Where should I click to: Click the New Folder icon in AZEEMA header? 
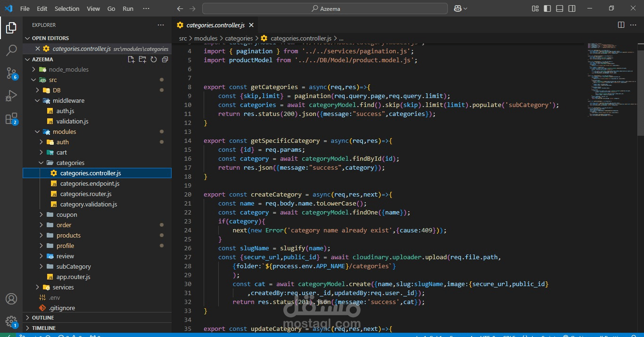tap(142, 59)
